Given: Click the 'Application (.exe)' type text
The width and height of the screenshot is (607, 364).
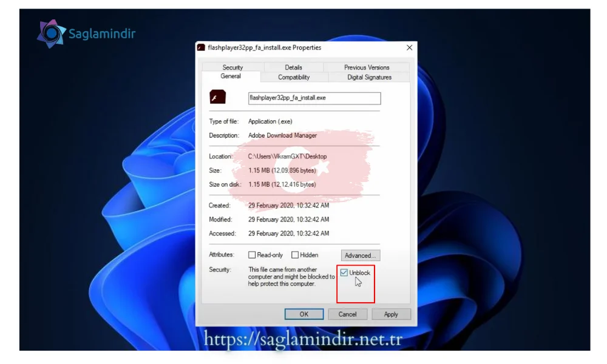Looking at the screenshot, I should pyautogui.click(x=270, y=121).
